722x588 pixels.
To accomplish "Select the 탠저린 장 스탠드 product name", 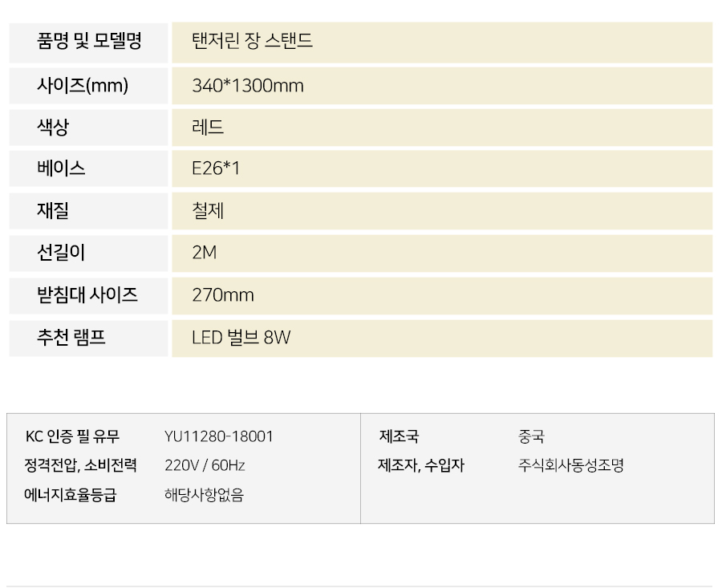I will tap(253, 41).
